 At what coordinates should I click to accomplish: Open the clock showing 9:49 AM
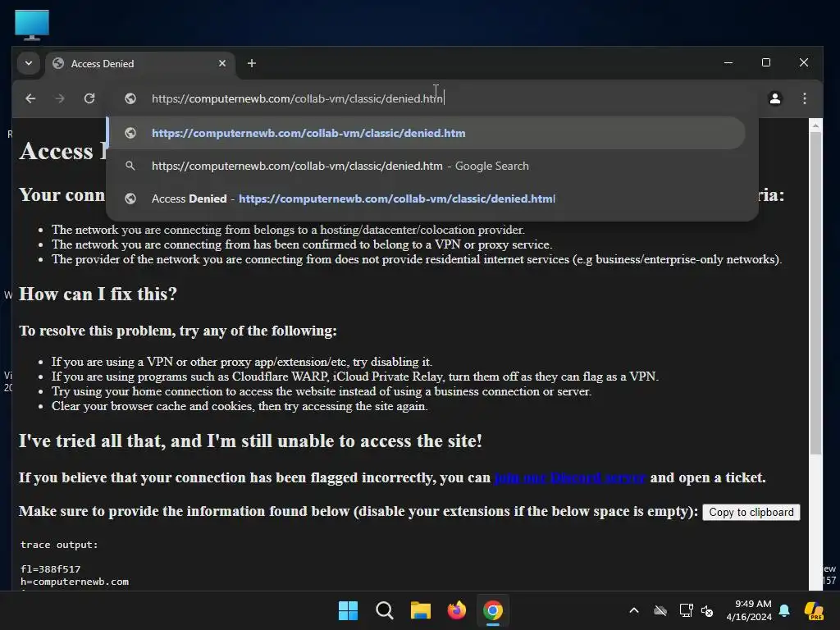coord(749,610)
